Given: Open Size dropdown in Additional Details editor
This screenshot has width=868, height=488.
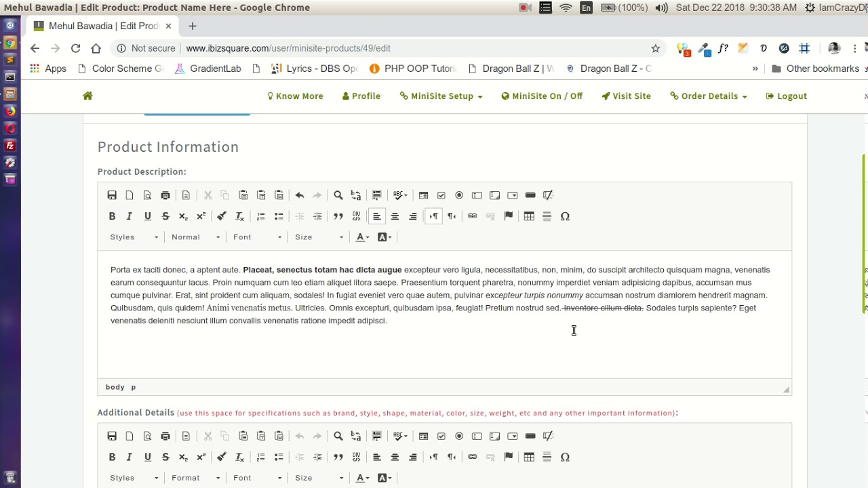Looking at the screenshot, I should [x=319, y=478].
